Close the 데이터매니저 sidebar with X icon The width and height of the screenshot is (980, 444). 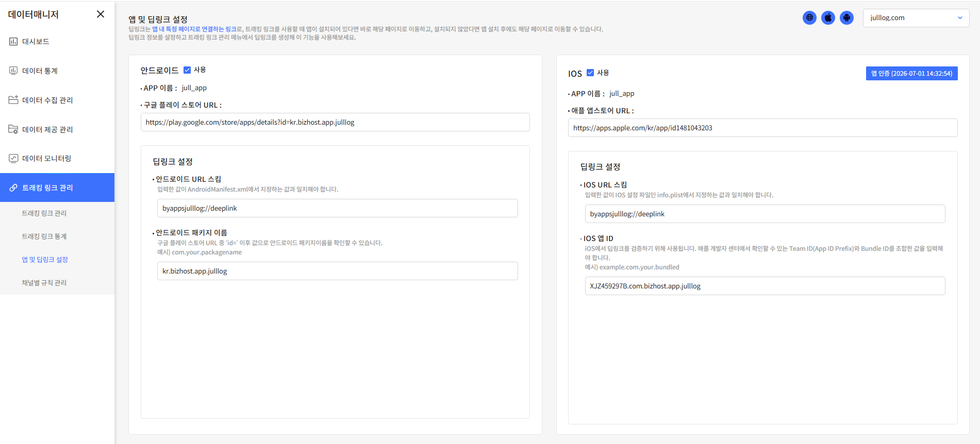pos(101,14)
